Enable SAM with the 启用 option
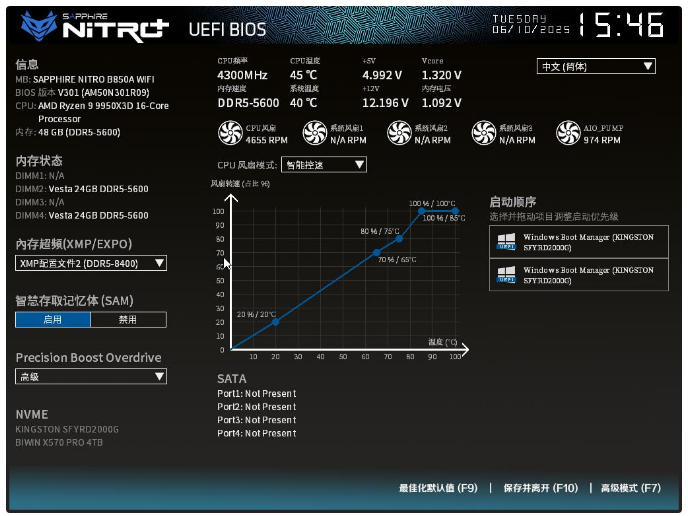688x516 pixels. [53, 320]
